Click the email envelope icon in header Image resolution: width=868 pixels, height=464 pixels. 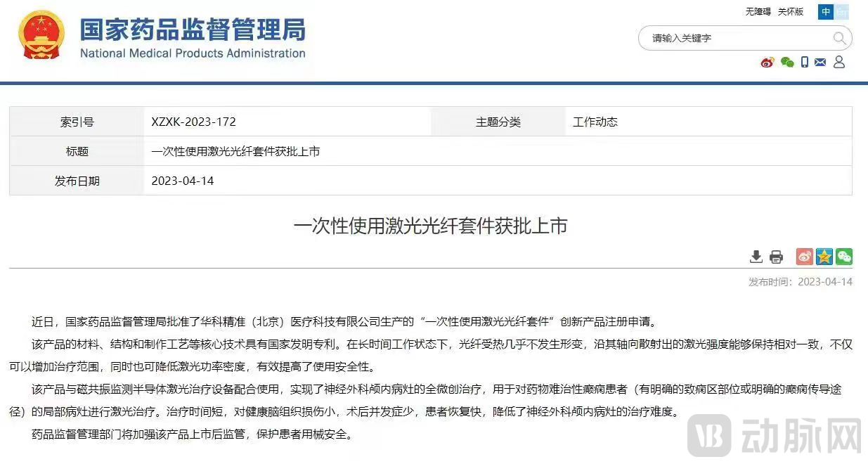(820, 62)
